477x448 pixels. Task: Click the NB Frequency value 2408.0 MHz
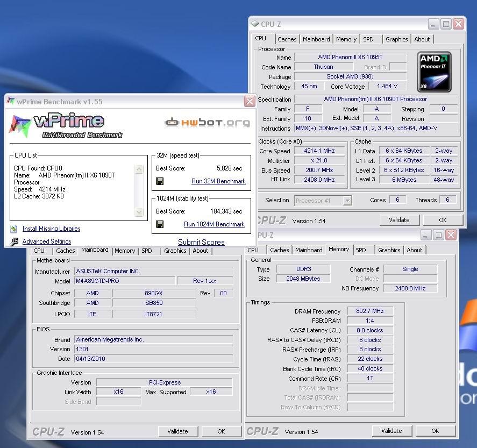[410, 288]
